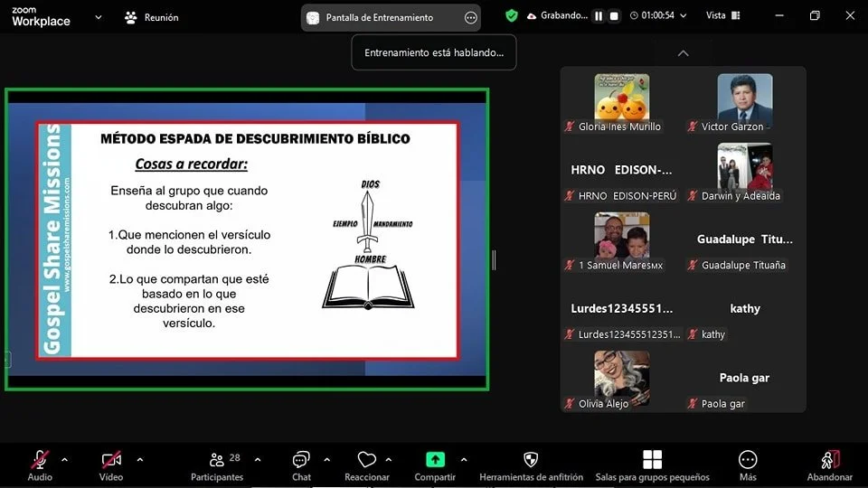Select Olivia Alejo's video thumbnail
Viewport: 868px width, 488px height.
click(x=622, y=378)
